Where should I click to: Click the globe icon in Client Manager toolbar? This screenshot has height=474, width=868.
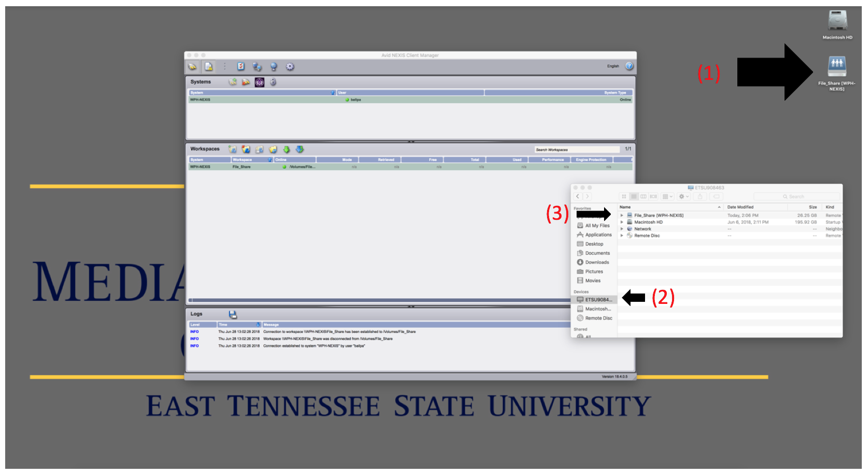pos(273,66)
